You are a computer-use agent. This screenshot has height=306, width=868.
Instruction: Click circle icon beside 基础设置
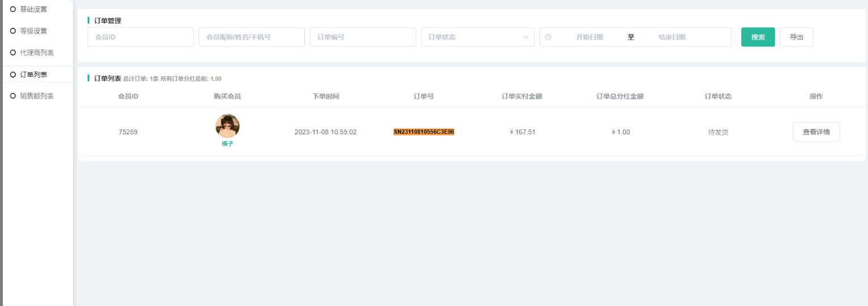point(13,9)
